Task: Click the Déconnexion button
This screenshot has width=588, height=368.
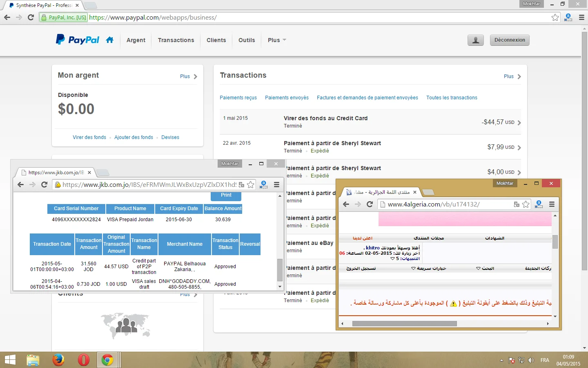Action: click(509, 40)
